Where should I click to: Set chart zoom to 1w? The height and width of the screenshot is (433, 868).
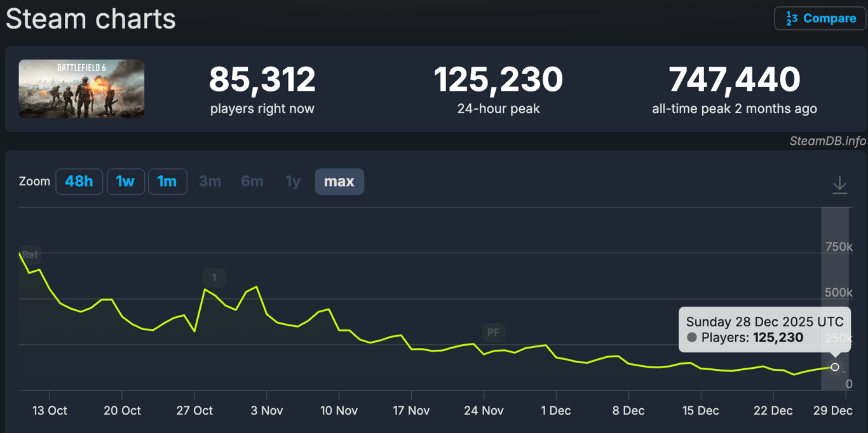tap(125, 182)
